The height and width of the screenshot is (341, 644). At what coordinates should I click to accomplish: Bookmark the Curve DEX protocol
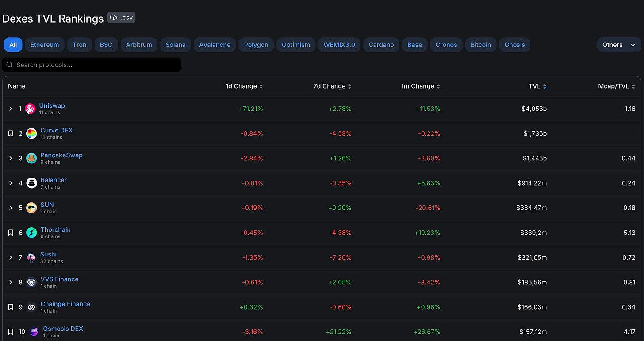[x=11, y=133]
